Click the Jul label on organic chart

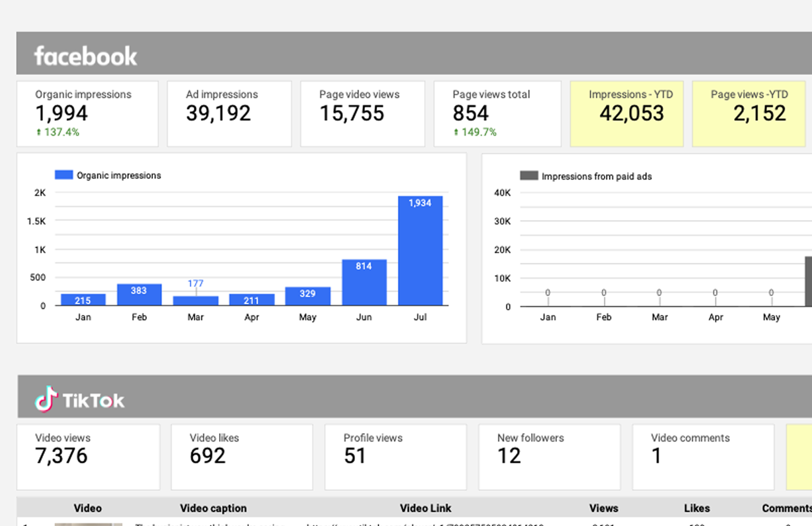[x=420, y=317]
